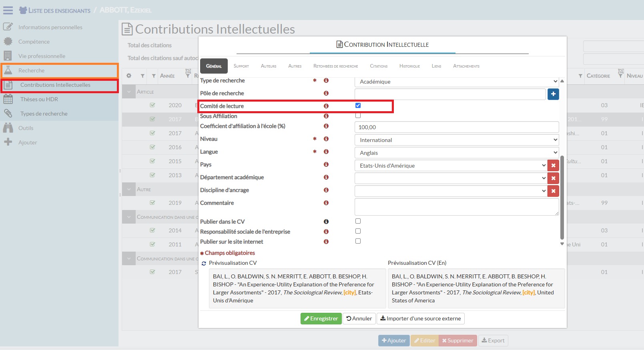Click Importer d'une source externe button
644x350 pixels.
click(420, 318)
